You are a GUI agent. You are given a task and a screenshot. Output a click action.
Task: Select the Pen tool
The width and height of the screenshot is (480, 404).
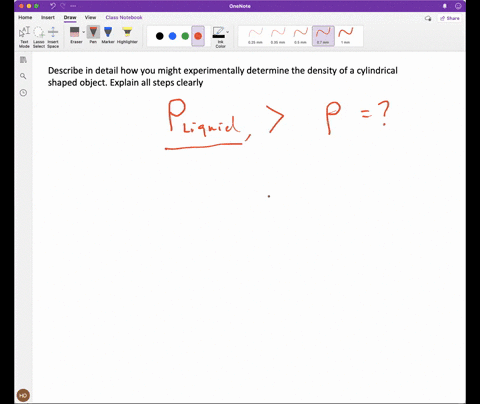coord(93,35)
